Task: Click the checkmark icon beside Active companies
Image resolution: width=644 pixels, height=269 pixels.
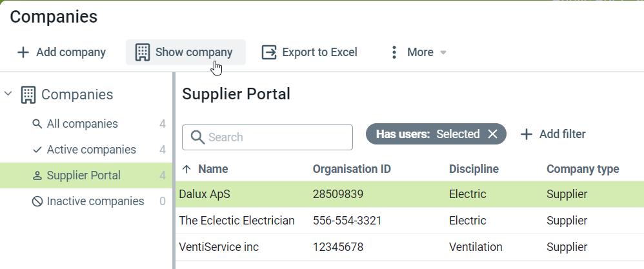Action: [x=37, y=150]
